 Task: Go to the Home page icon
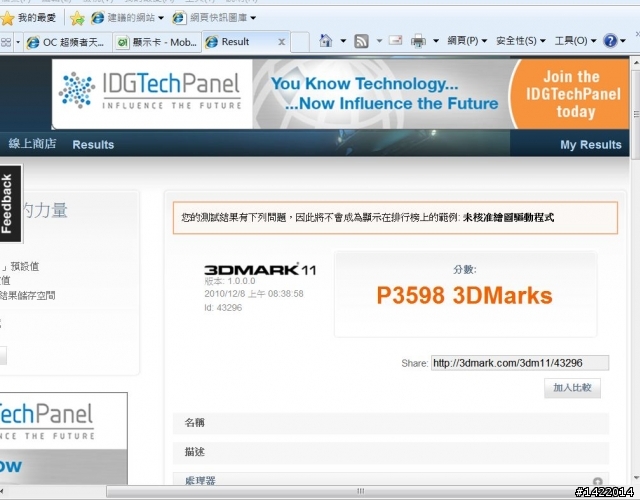tap(325, 40)
